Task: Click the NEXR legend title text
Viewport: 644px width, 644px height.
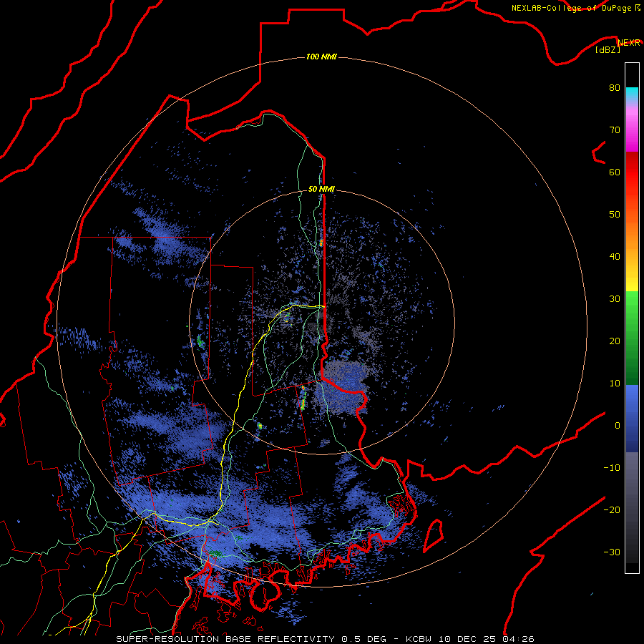Action: [x=629, y=43]
